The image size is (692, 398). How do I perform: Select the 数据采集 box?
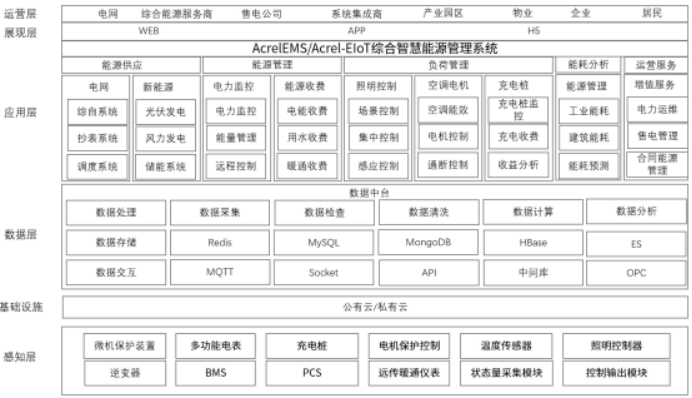coord(220,213)
